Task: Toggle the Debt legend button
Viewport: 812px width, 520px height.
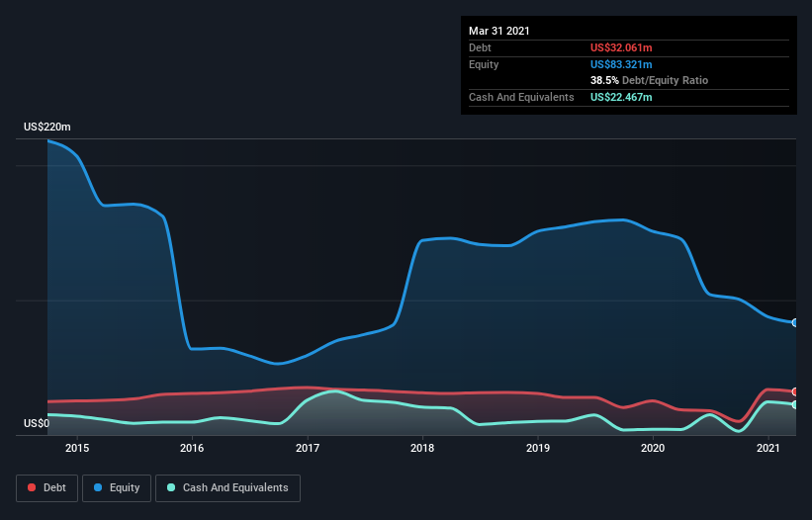Action: (46, 488)
